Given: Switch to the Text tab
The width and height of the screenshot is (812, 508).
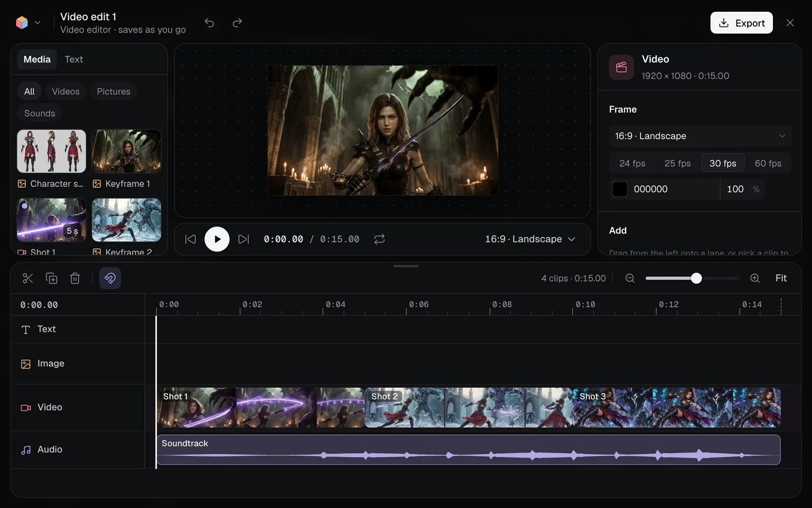Looking at the screenshot, I should click(x=74, y=59).
